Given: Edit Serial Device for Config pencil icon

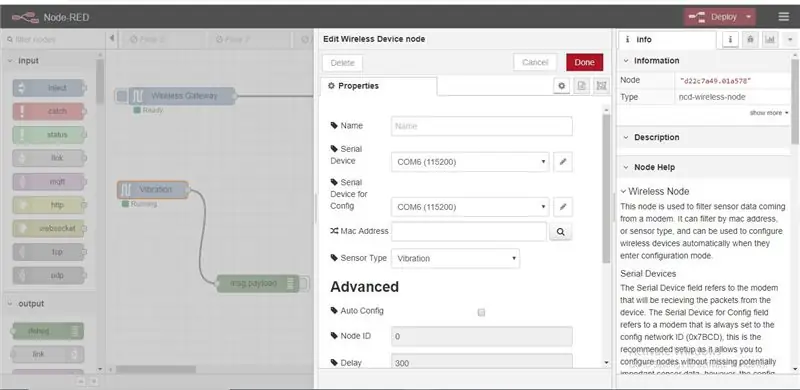Looking at the screenshot, I should point(563,207).
